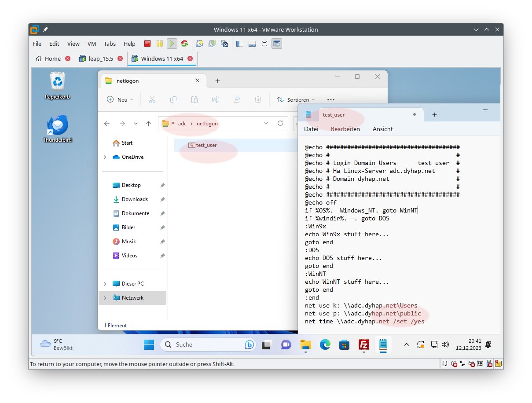Take a VM snapshot via toolbar icon

point(200,44)
